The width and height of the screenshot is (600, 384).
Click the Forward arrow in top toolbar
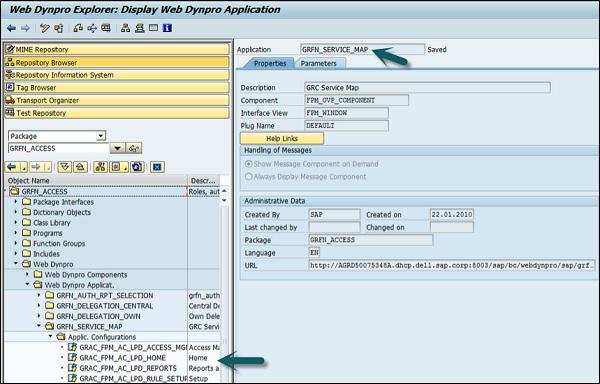(25, 28)
